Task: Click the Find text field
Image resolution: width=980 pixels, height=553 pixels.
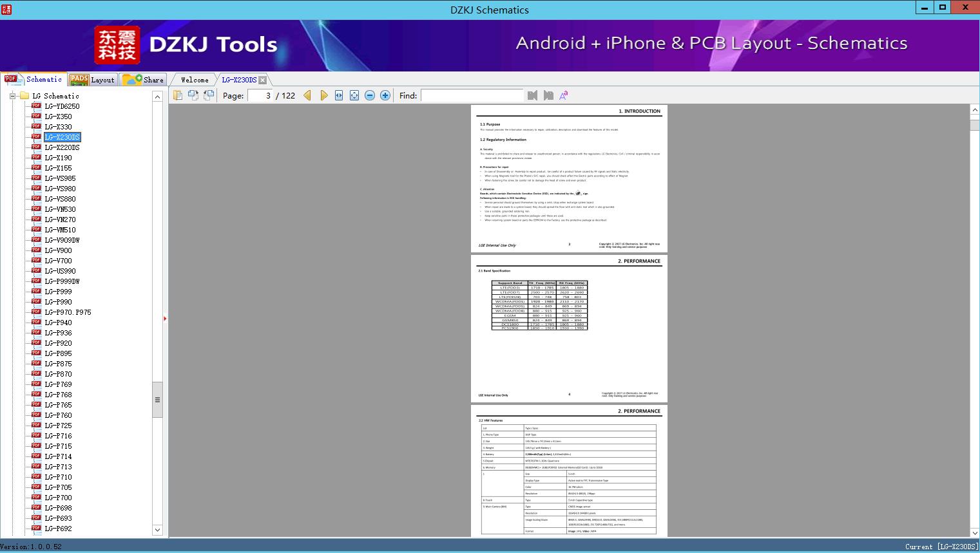Action: [472, 95]
